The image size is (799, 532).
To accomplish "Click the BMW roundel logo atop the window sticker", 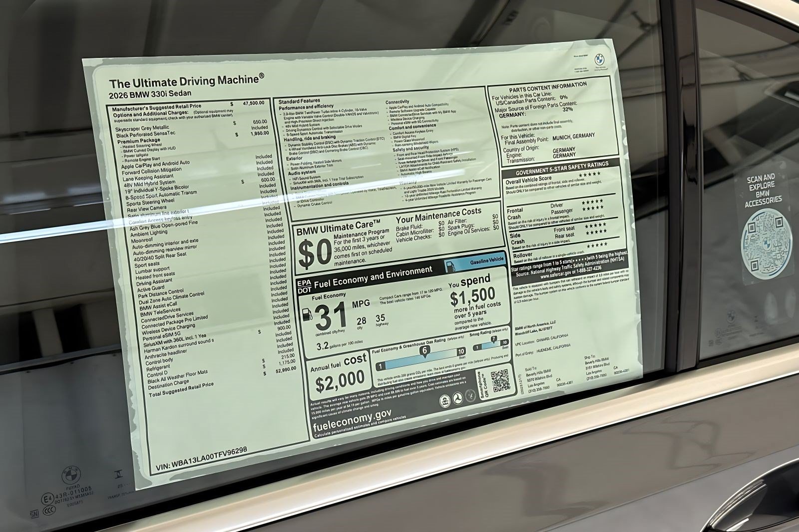I will (599, 59).
